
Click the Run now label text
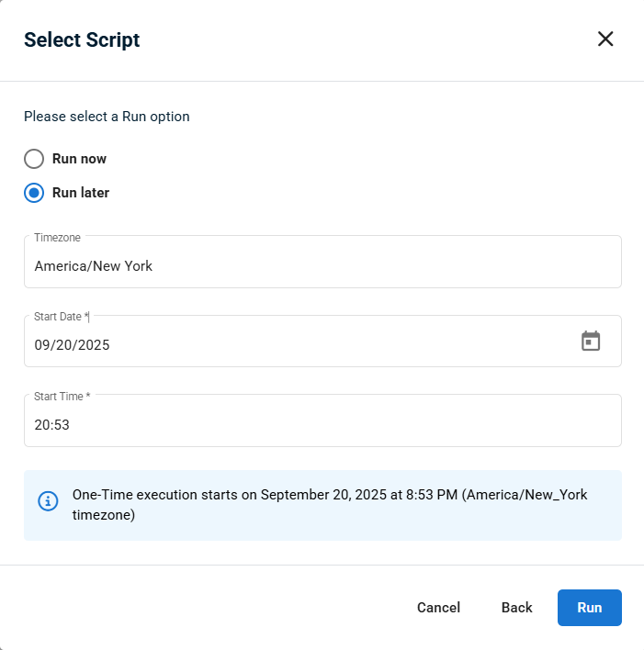[79, 159]
